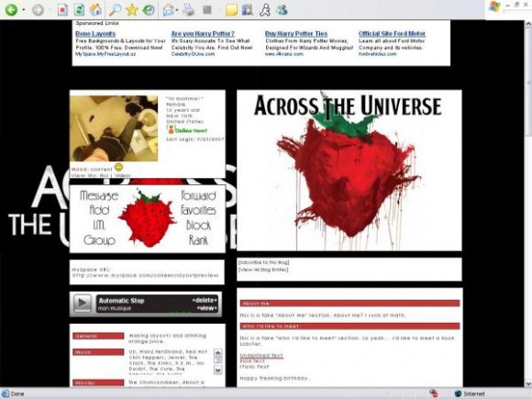
Task: Click +view+ on the music player
Action: pyautogui.click(x=207, y=308)
